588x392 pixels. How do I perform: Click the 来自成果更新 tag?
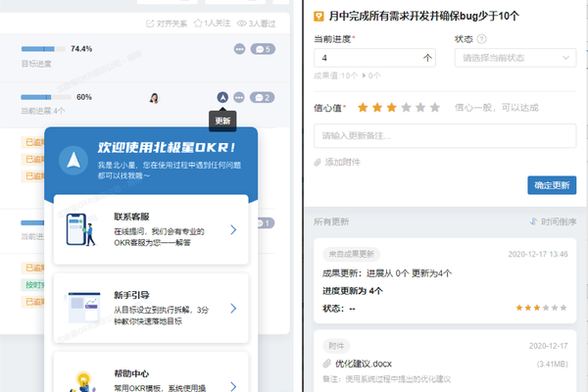[352, 255]
